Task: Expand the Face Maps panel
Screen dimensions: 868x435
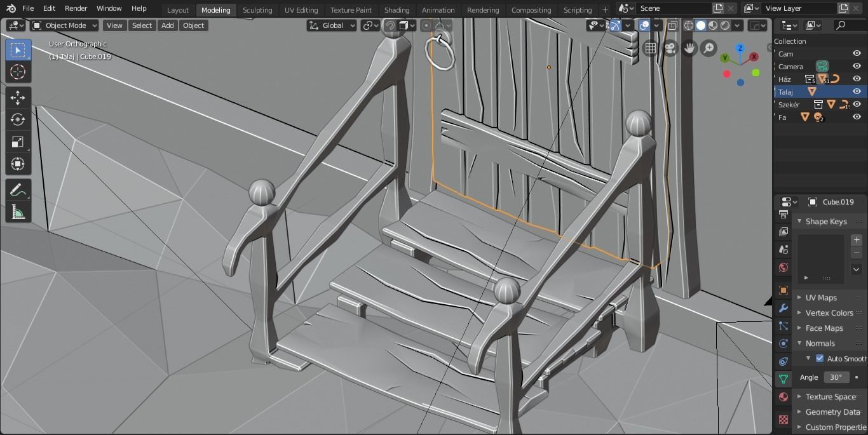Action: click(824, 328)
